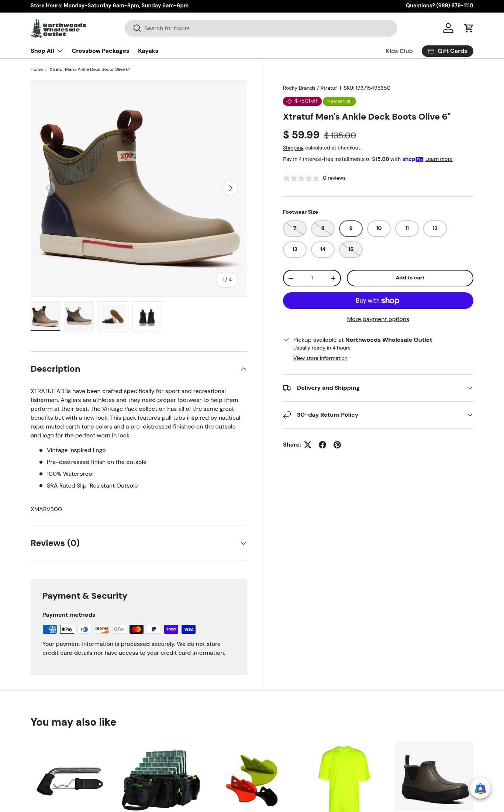The width and height of the screenshot is (504, 812).
Task: Click the Northwoods Wholesale Outlet logo
Action: click(x=58, y=28)
